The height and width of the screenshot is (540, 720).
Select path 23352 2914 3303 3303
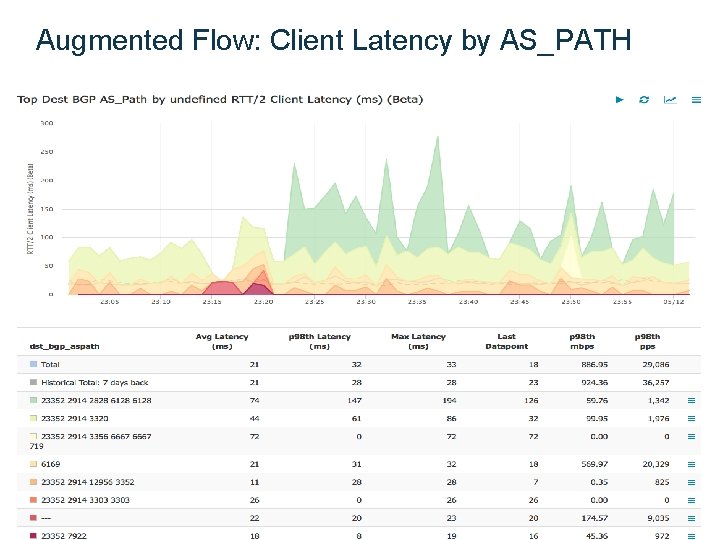pyautogui.click(x=85, y=500)
